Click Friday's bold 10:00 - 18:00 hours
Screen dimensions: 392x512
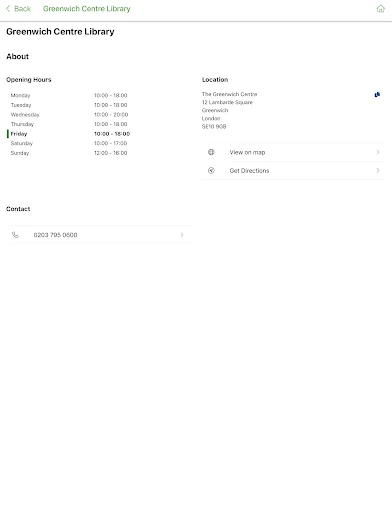[112, 134]
